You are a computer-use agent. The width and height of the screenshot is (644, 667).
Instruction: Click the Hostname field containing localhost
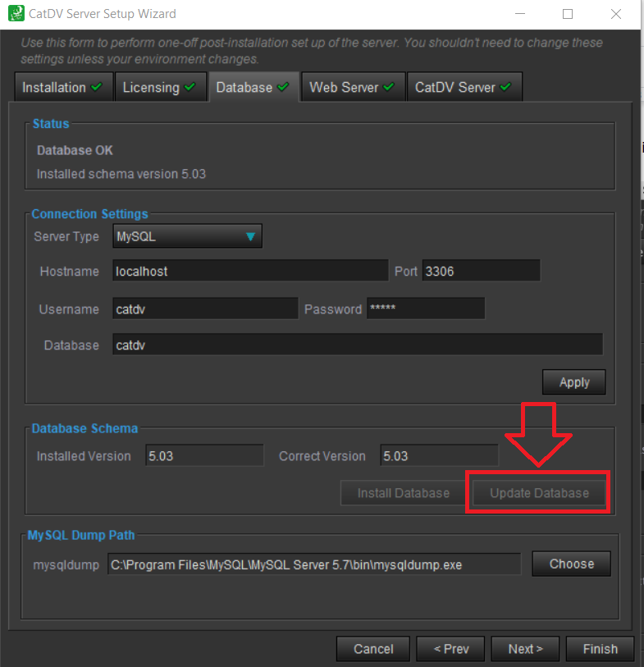click(x=250, y=271)
